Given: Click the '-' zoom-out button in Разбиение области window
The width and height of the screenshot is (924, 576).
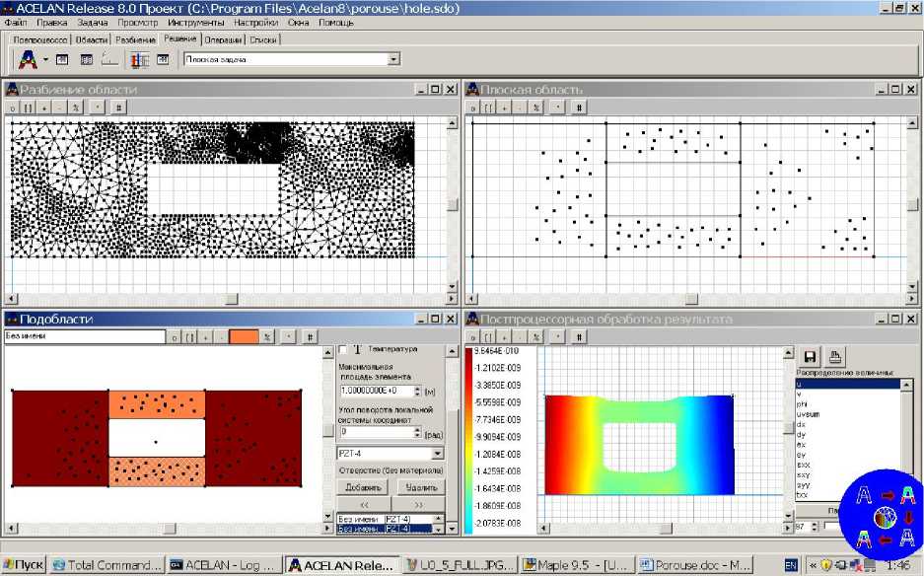Looking at the screenshot, I should pyautogui.click(x=61, y=107).
